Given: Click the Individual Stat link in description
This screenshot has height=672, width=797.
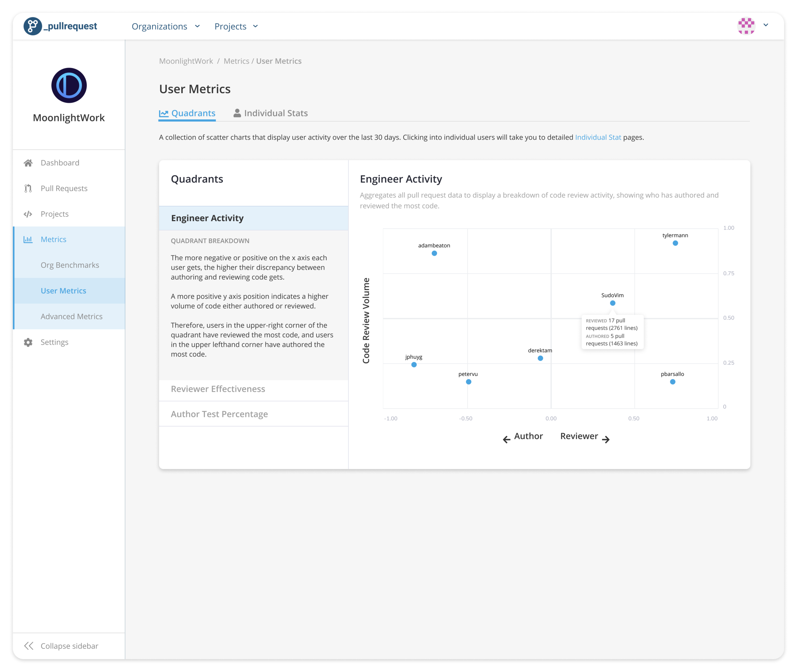Looking at the screenshot, I should point(598,138).
